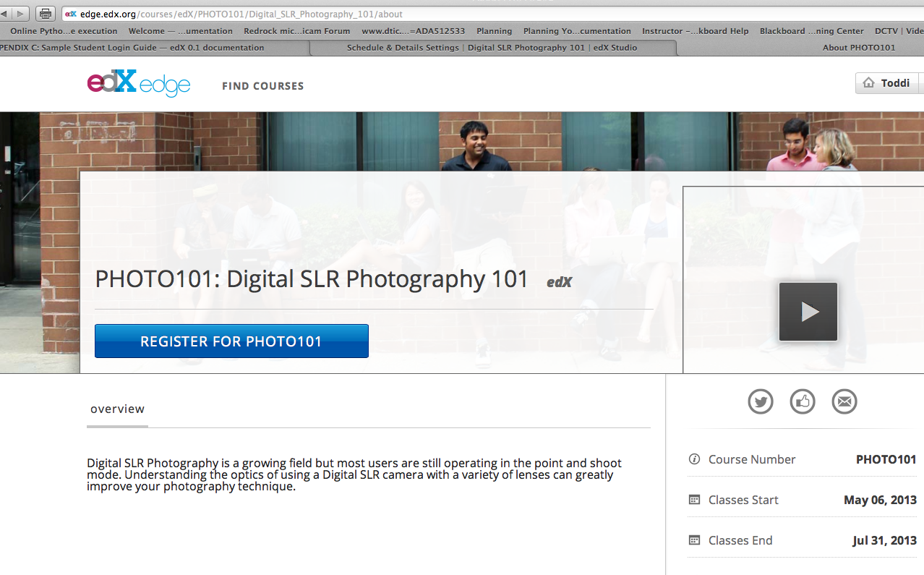Screen dimensions: 924x575
Task: Click the browser print icon
Action: coord(45,14)
